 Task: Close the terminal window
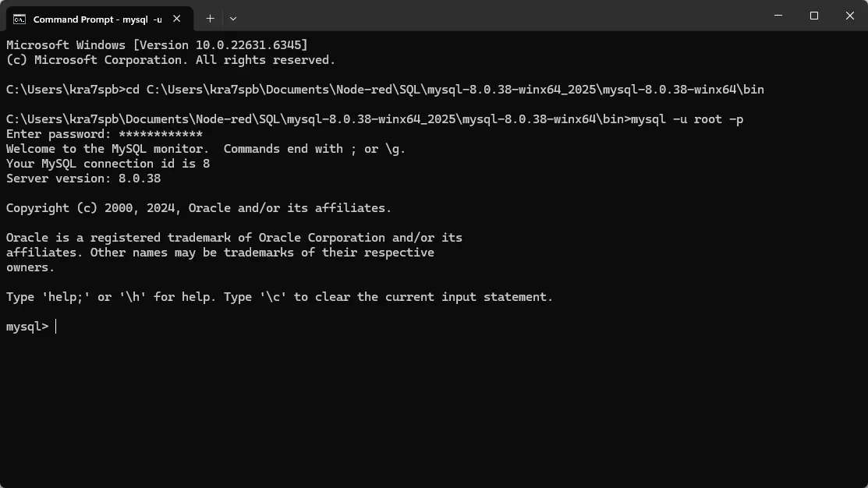850,16
